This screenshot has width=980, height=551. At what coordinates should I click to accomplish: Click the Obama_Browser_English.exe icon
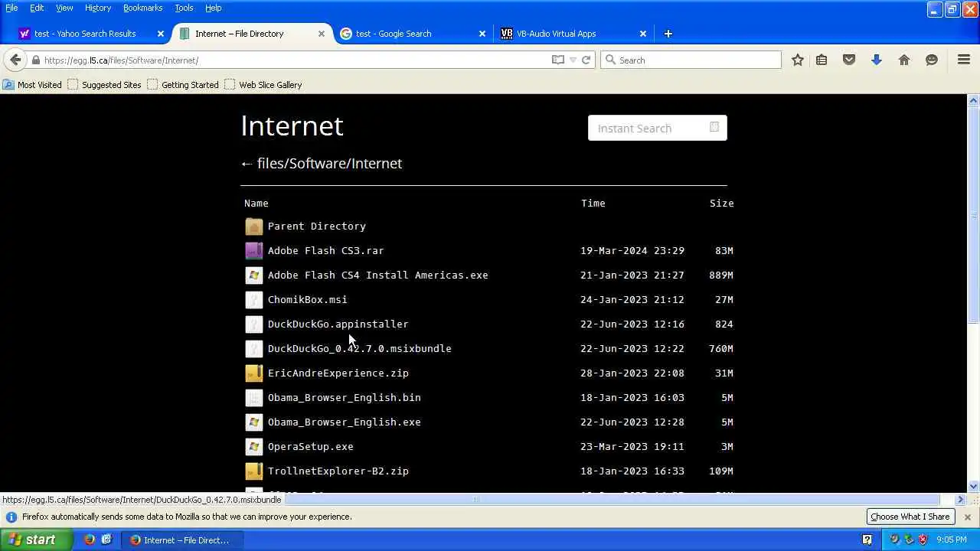coord(253,422)
